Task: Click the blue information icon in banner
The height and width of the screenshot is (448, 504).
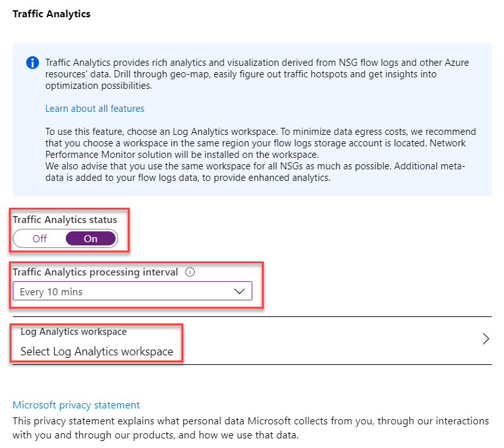Action: [x=33, y=63]
